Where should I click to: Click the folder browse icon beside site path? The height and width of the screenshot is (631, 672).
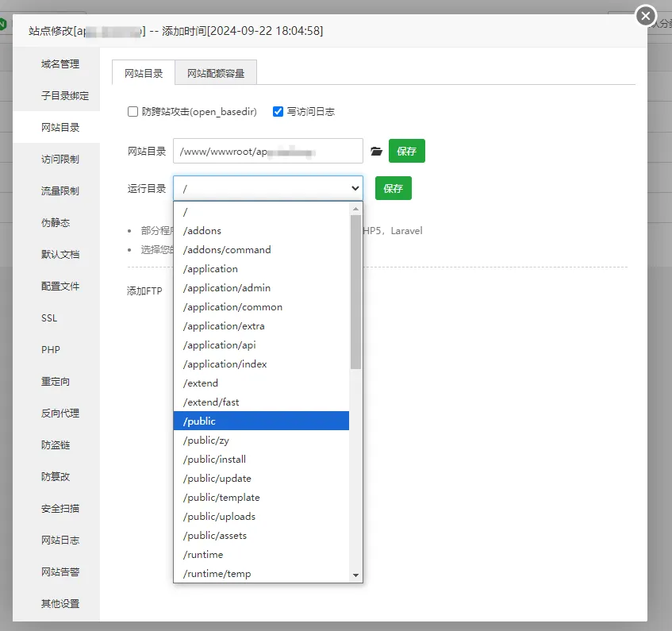click(x=376, y=151)
